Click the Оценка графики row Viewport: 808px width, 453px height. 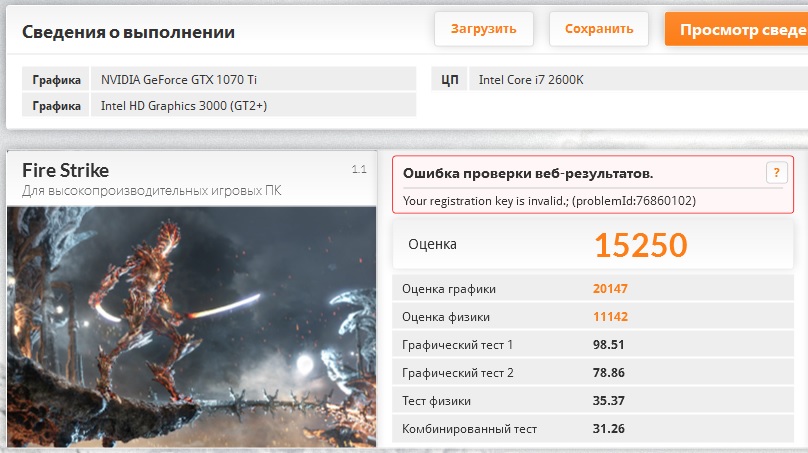coord(593,289)
